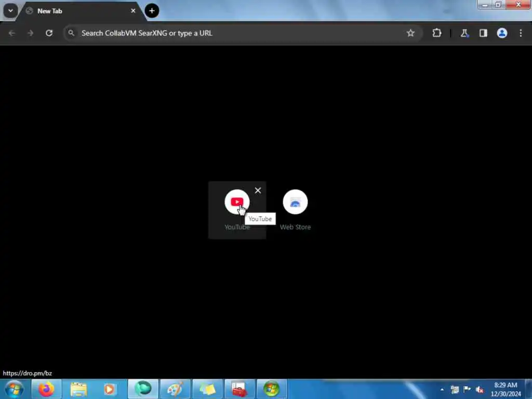Open the three-dot browser menu
This screenshot has width=532, height=399.
tap(521, 33)
